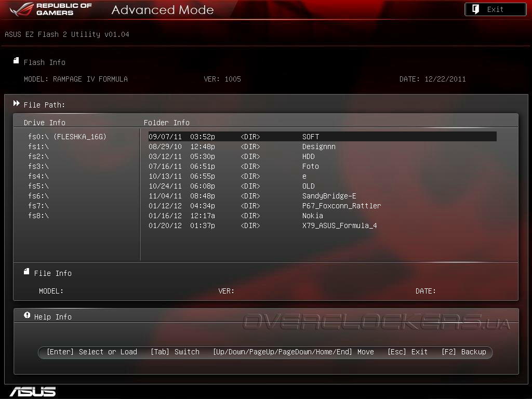This screenshot has height=399, width=532.
Task: Click the MODEL: RAMPAGE IV FORMULA text
Action: [x=76, y=79]
